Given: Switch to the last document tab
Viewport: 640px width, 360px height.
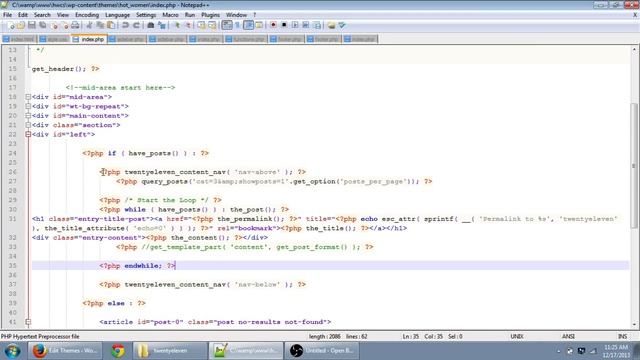Looking at the screenshot, I should (x=360, y=39).
